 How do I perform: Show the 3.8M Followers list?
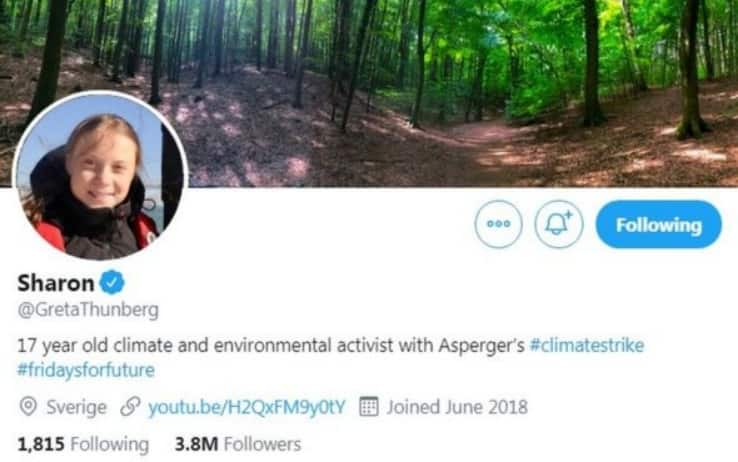(x=237, y=443)
